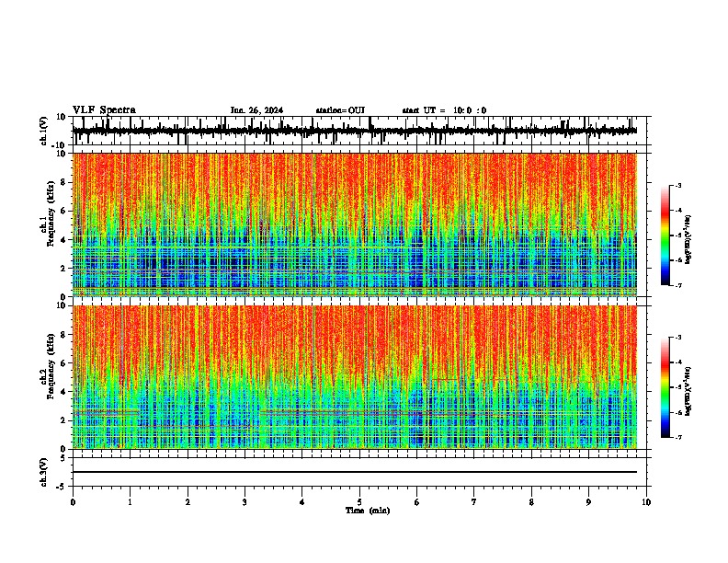728x563 pixels.
Task: Click the time axis tick label "5"
Action: click(x=359, y=502)
